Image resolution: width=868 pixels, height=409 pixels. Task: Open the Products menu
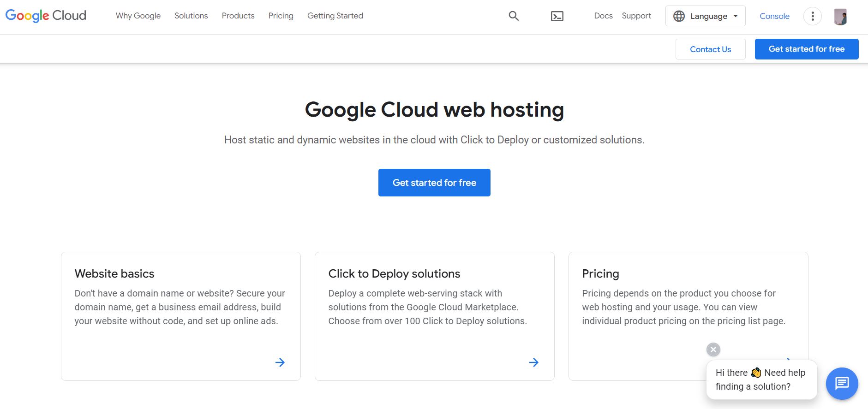(238, 16)
